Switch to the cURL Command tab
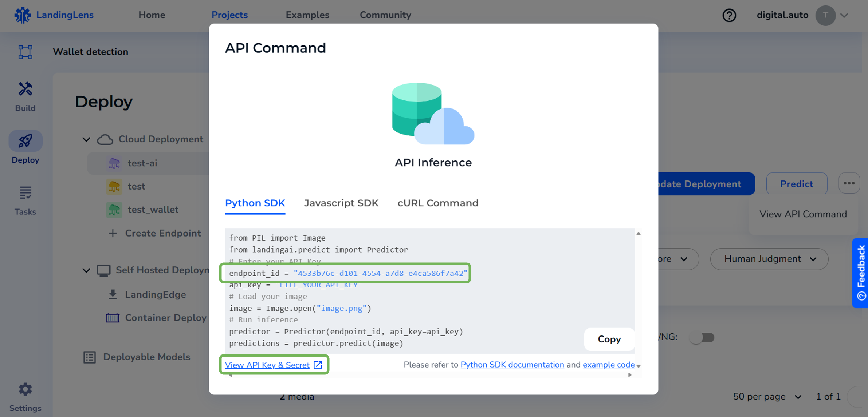868x417 pixels. [437, 203]
